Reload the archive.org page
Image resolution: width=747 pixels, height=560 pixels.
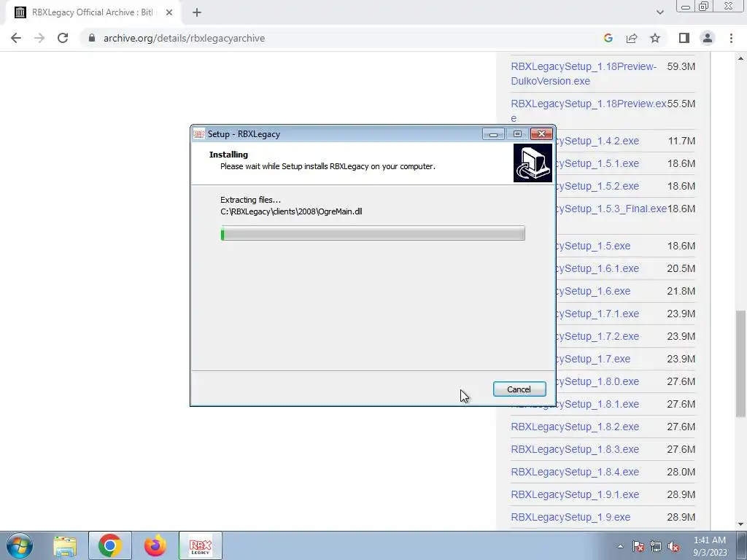pos(63,38)
